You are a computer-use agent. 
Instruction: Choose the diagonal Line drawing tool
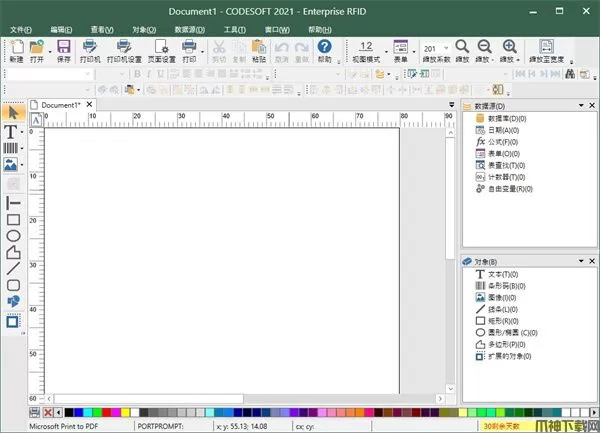pos(13,268)
